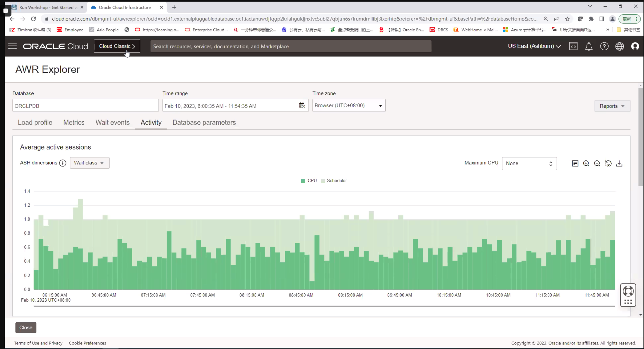The width and height of the screenshot is (644, 349).
Task: Click the Database ORCLPDB field
Action: tap(85, 106)
